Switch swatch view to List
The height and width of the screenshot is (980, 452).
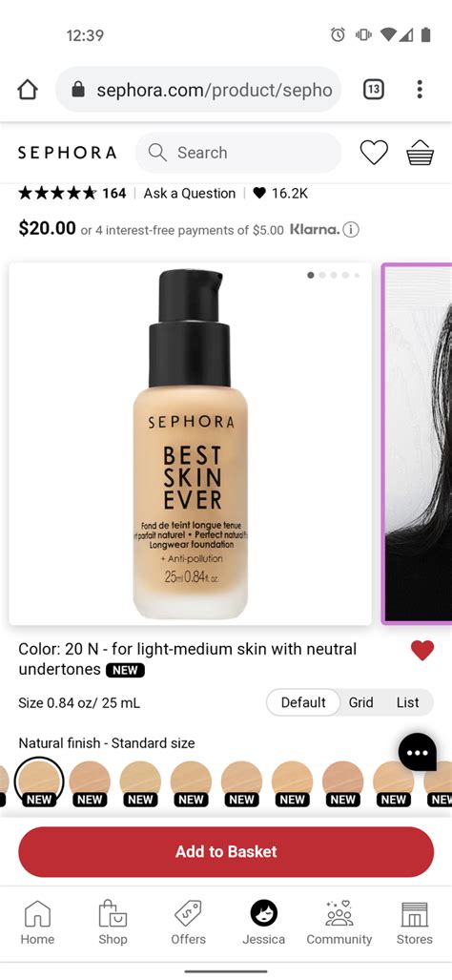[x=408, y=702]
